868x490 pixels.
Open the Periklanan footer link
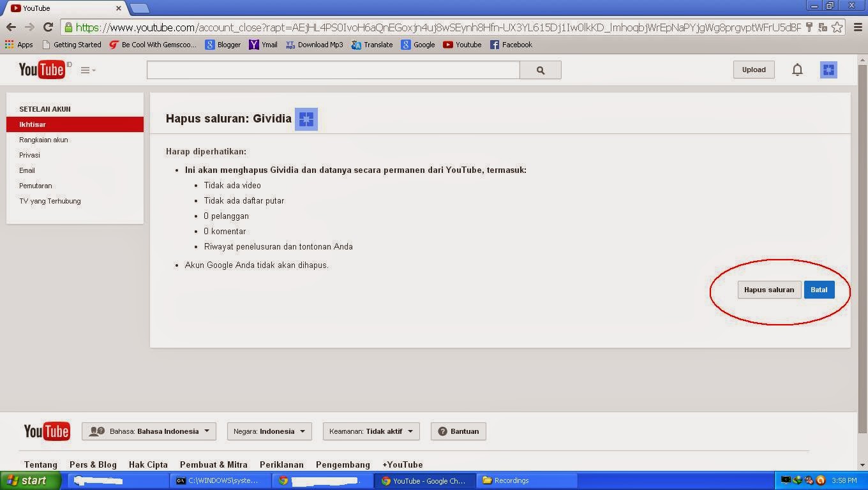coord(281,464)
